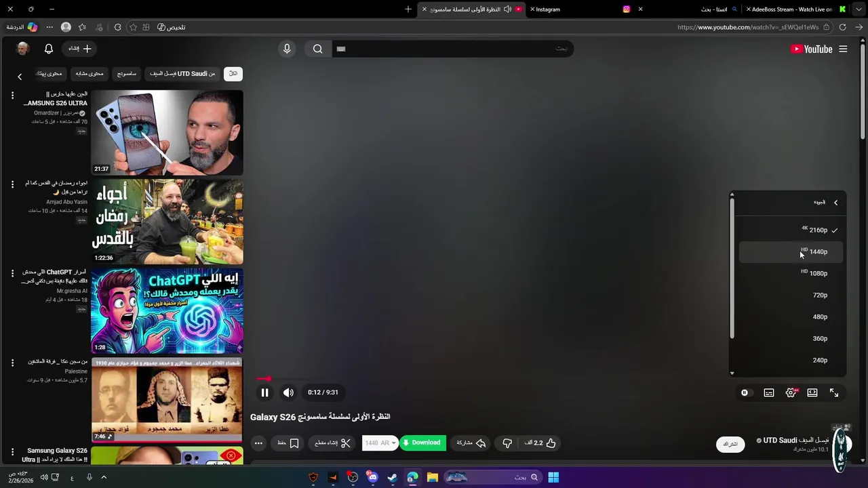The image size is (868, 488).
Task: Dislike the video with thumbs-down icon
Action: pos(507,443)
